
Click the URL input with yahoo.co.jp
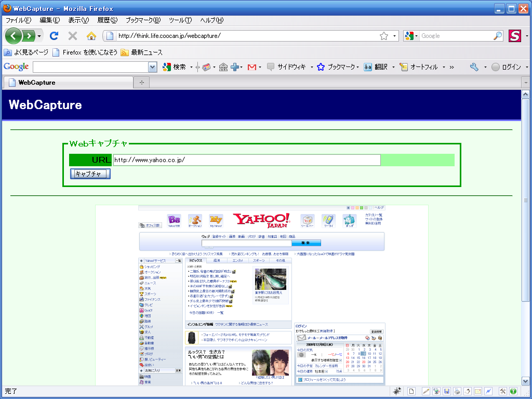click(x=247, y=160)
